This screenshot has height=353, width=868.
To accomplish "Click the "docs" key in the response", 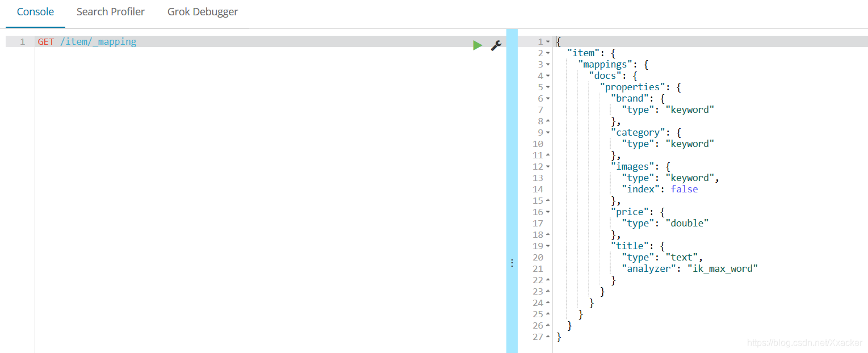I will [605, 75].
